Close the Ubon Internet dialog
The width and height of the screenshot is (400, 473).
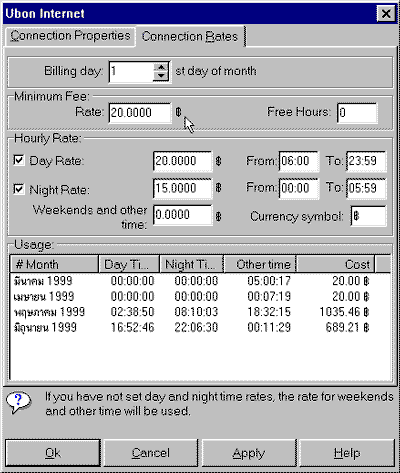pyautogui.click(x=386, y=14)
